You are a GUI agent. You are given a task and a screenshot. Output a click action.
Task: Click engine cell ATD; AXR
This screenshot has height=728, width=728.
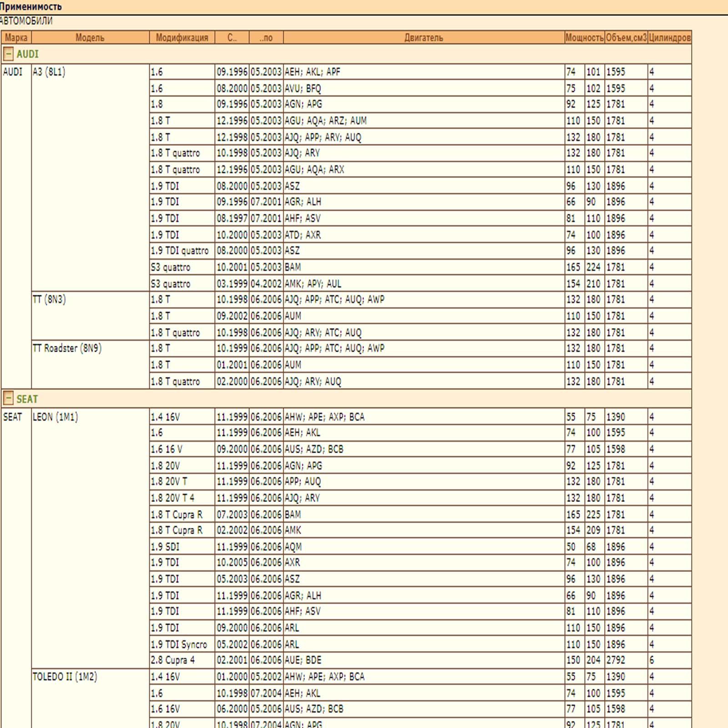click(424, 235)
